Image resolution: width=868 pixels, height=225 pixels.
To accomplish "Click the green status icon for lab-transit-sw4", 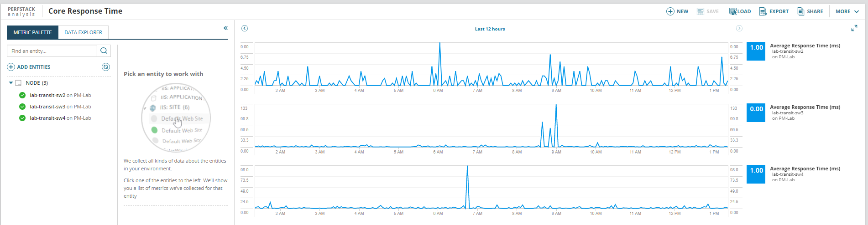I will 22,118.
